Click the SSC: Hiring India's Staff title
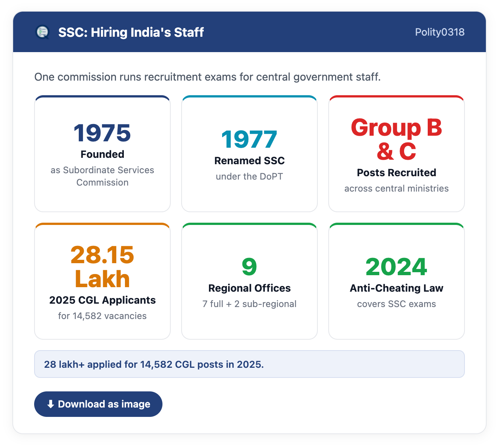This screenshot has height=448, width=499. [x=131, y=32]
